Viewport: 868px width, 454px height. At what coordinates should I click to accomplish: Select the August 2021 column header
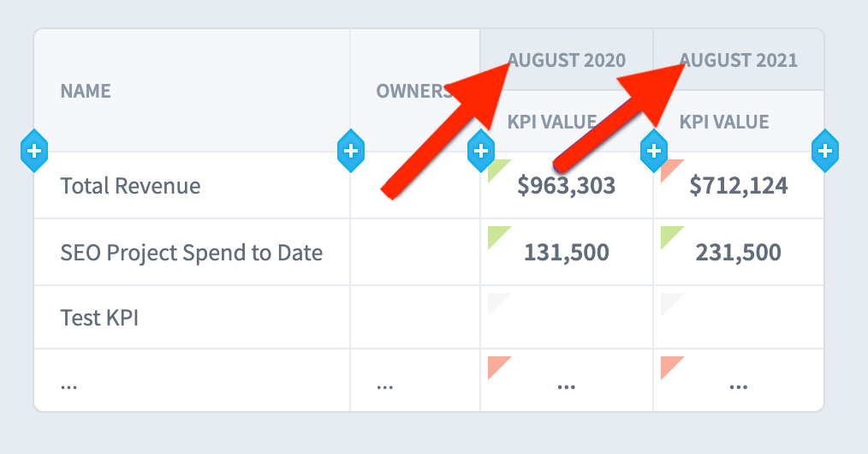739,60
